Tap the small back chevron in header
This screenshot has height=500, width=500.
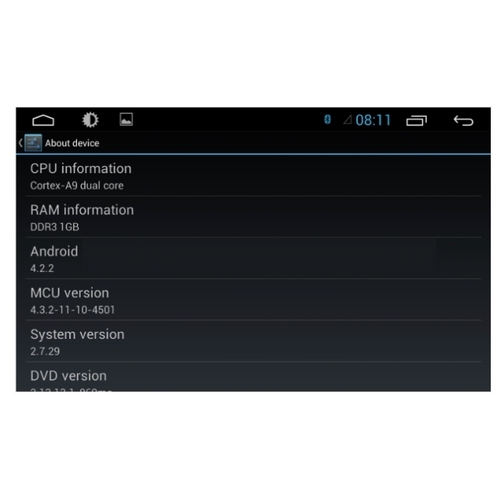coord(21,143)
